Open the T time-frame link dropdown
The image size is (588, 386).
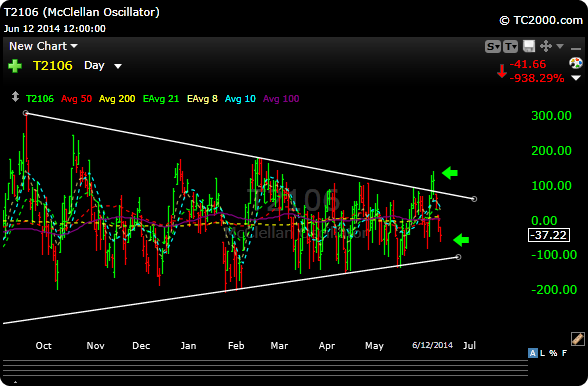point(510,47)
